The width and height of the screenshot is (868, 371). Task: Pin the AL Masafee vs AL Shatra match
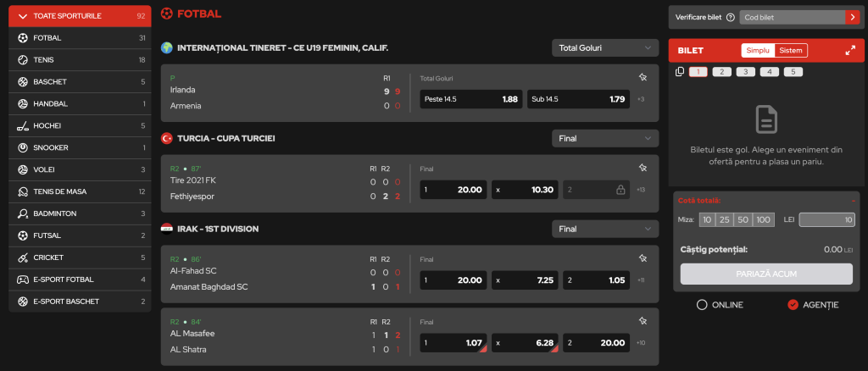[x=643, y=321]
